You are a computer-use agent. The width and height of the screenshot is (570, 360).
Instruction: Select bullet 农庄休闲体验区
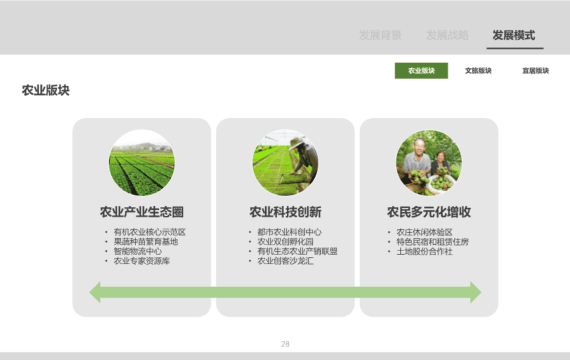click(x=425, y=232)
